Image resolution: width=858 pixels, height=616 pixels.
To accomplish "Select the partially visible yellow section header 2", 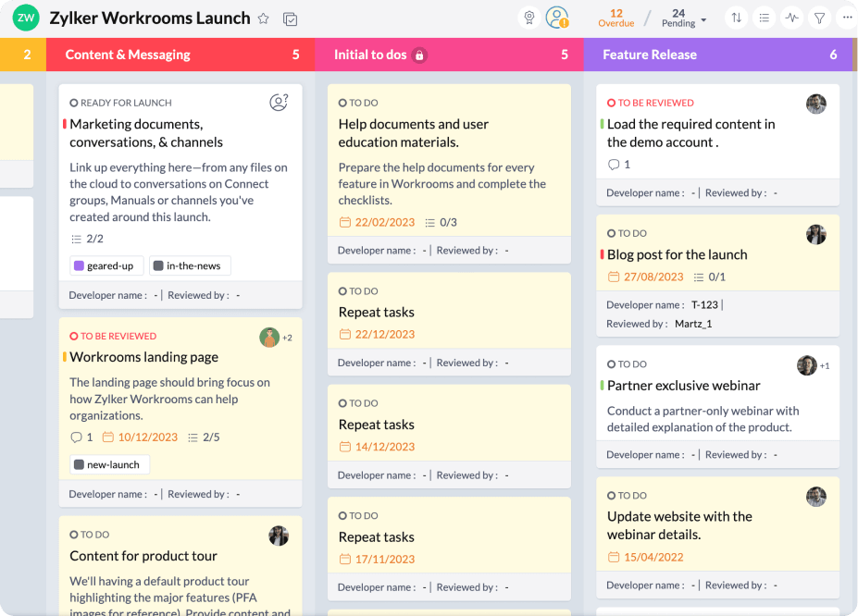I will (x=23, y=55).
